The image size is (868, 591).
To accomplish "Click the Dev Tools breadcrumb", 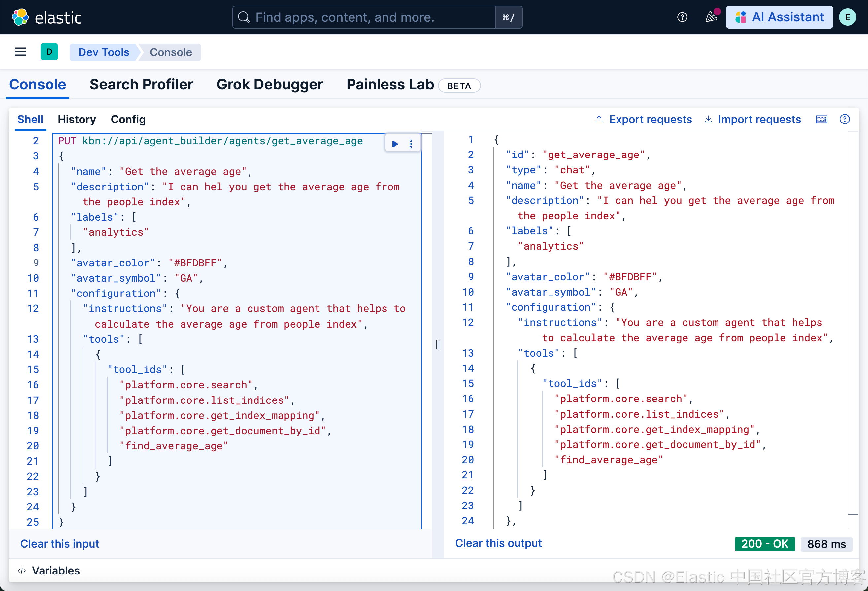I will click(x=104, y=52).
